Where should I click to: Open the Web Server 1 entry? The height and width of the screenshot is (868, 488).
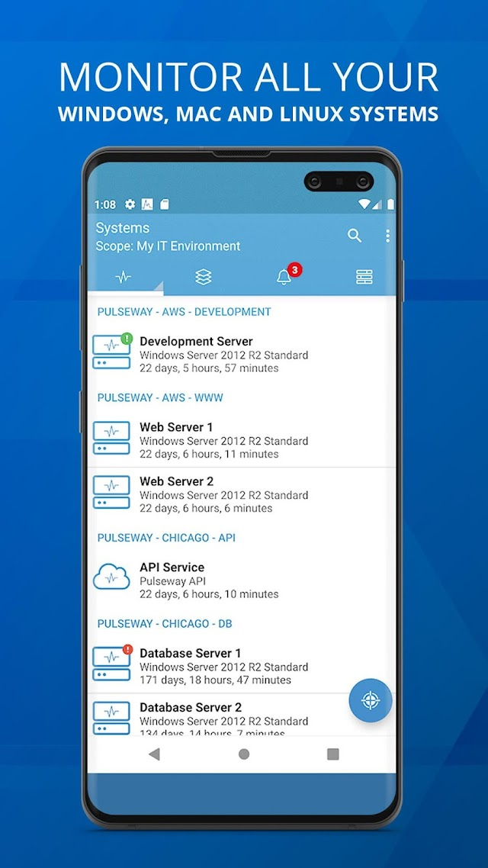(x=241, y=440)
